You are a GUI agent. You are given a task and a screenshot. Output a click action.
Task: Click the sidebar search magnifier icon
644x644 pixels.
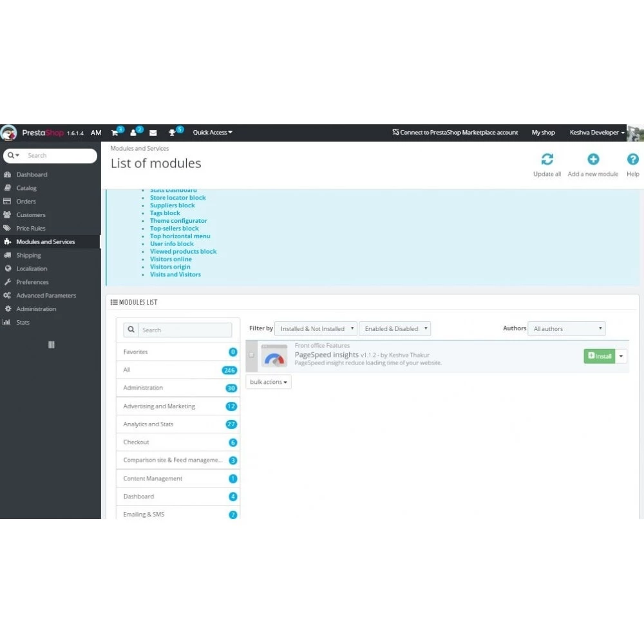click(11, 155)
